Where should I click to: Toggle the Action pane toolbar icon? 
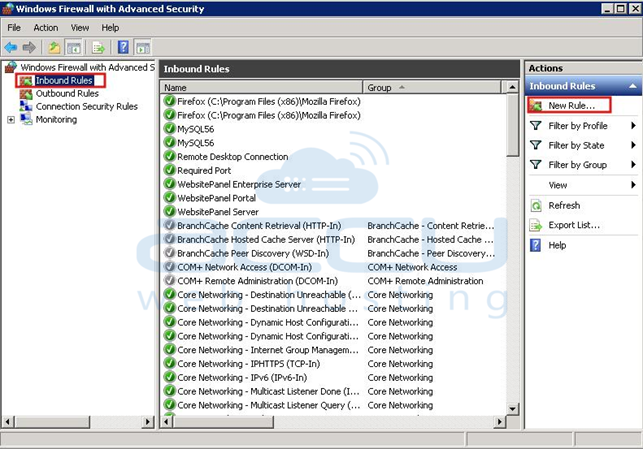click(143, 48)
